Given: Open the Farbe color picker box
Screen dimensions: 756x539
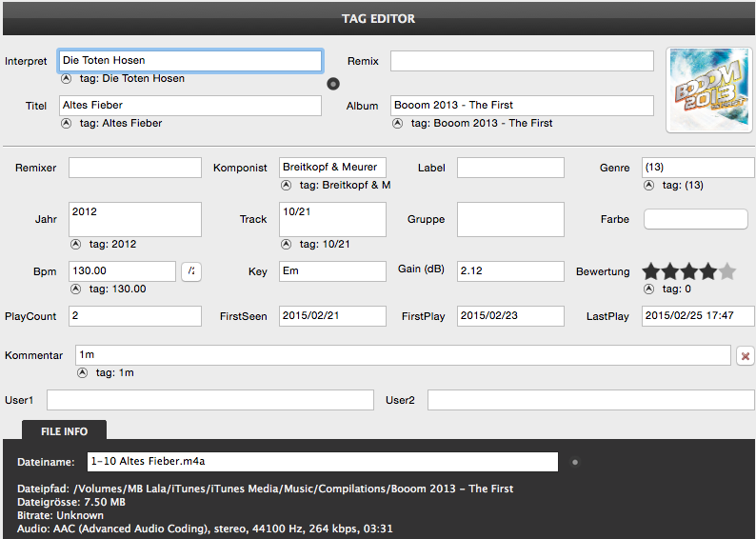Looking at the screenshot, I should tap(699, 220).
